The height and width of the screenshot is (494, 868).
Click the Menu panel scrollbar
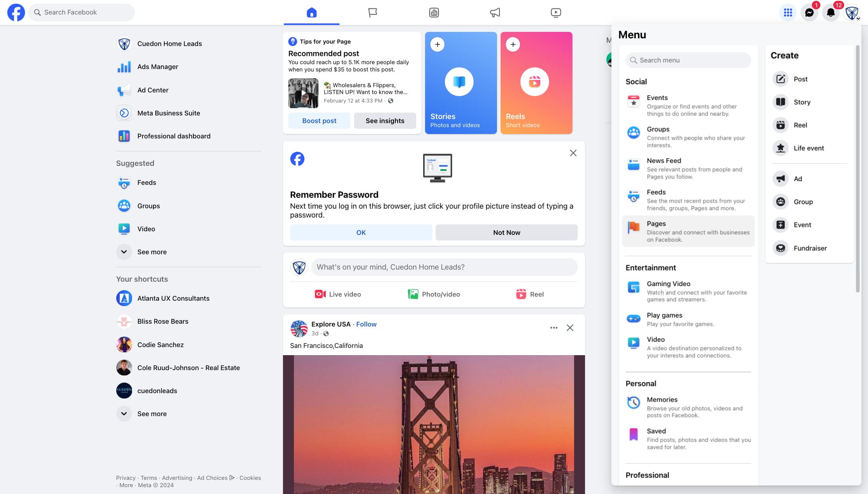[x=858, y=169]
